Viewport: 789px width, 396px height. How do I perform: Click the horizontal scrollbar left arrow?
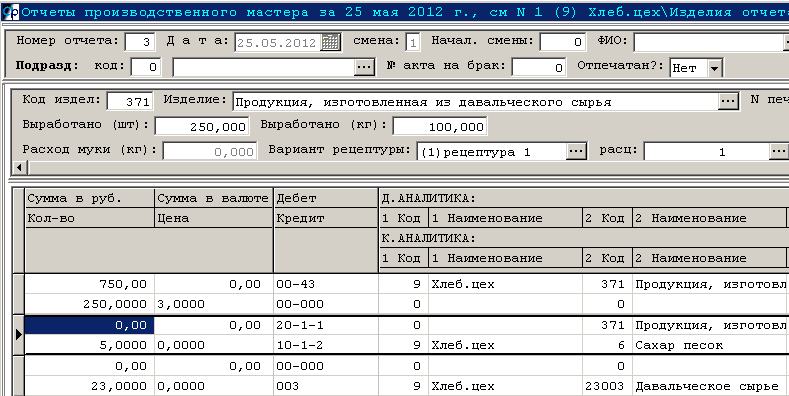20,167
